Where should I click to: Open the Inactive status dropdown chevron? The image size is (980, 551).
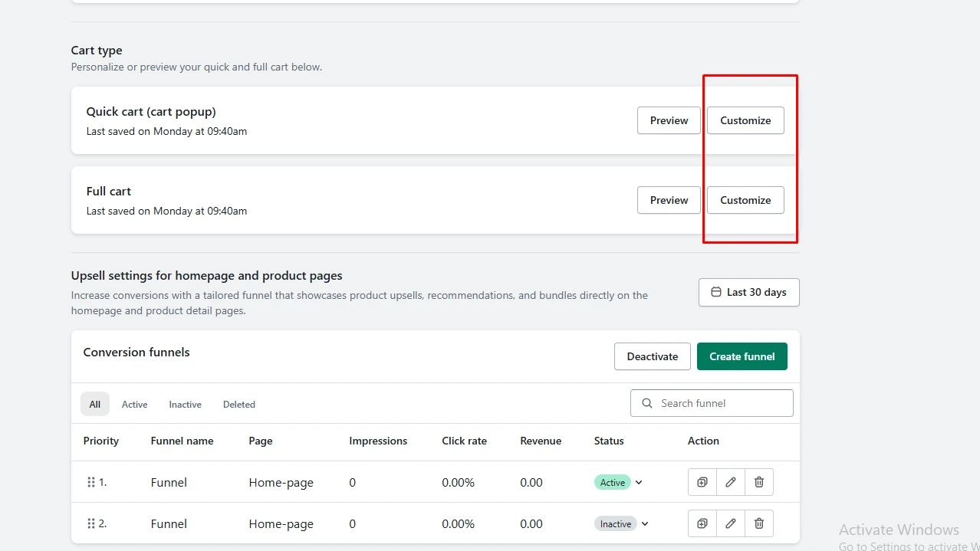coord(645,523)
